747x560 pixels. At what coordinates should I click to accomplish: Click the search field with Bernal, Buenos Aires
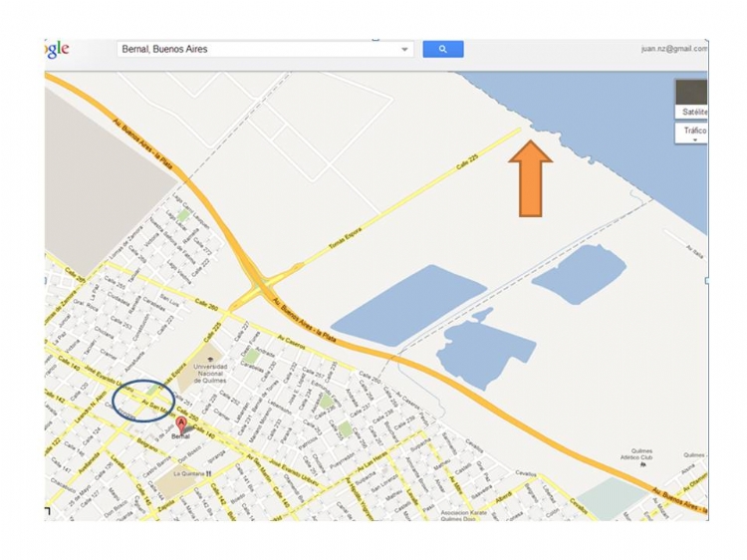tap(265, 49)
